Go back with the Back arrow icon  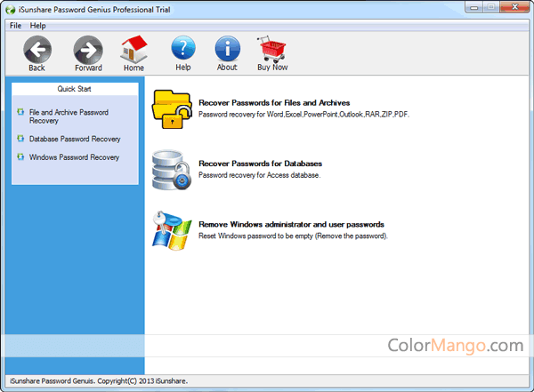coord(37,50)
